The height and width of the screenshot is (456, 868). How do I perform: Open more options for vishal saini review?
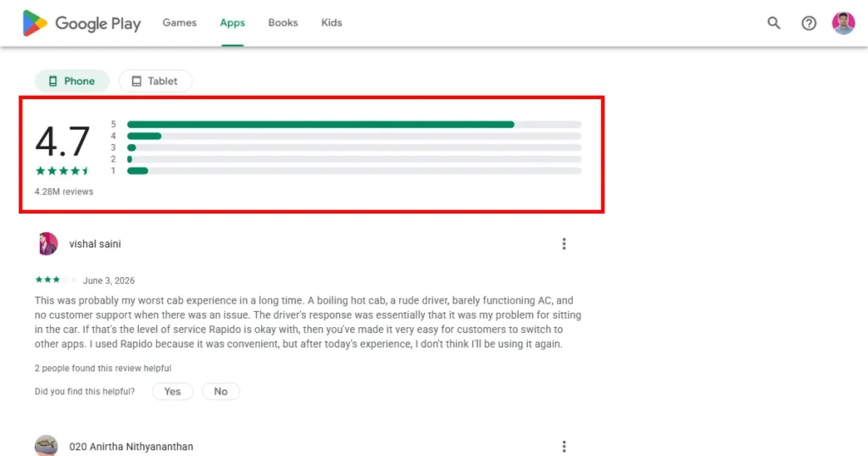(564, 244)
